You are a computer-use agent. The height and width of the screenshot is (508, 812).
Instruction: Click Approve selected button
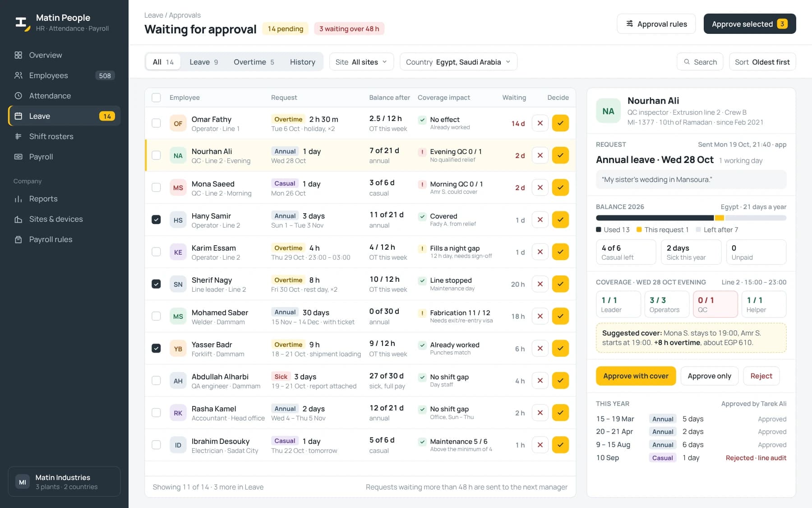(750, 24)
